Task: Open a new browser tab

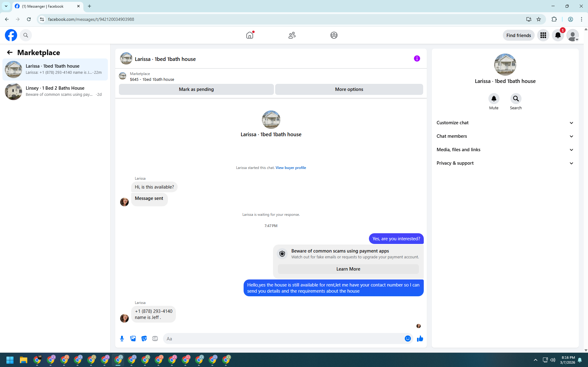Action: [89, 6]
